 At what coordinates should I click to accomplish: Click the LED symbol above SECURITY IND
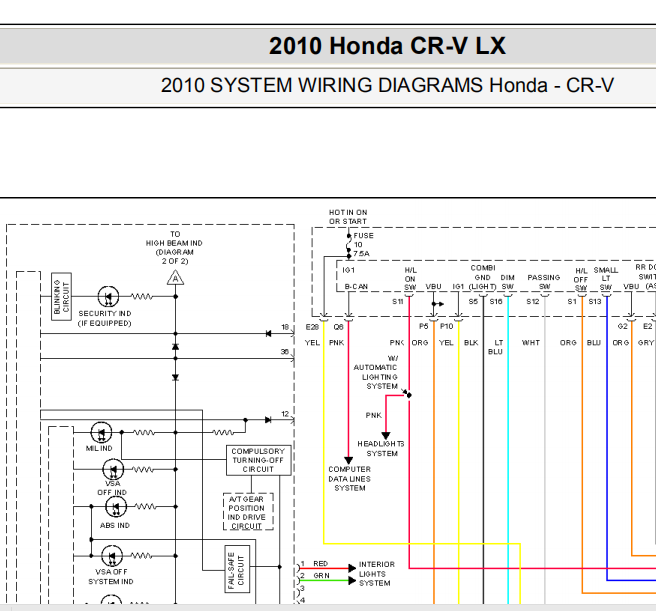pyautogui.click(x=108, y=297)
